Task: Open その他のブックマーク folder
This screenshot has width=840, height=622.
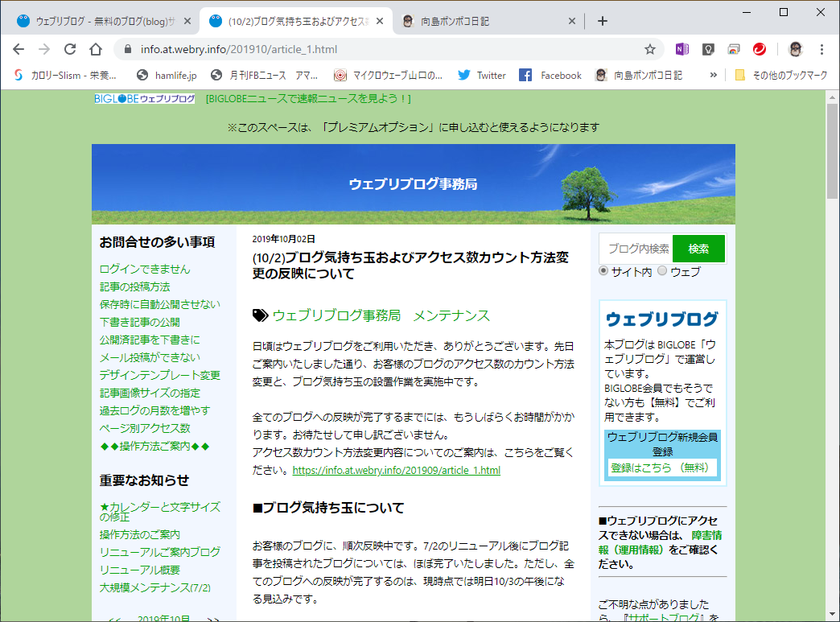Action: [x=781, y=75]
